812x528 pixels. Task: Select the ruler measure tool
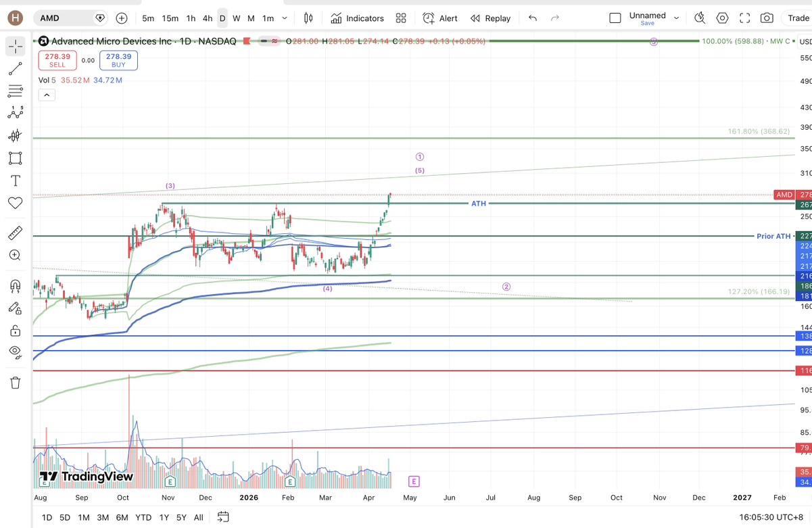15,233
